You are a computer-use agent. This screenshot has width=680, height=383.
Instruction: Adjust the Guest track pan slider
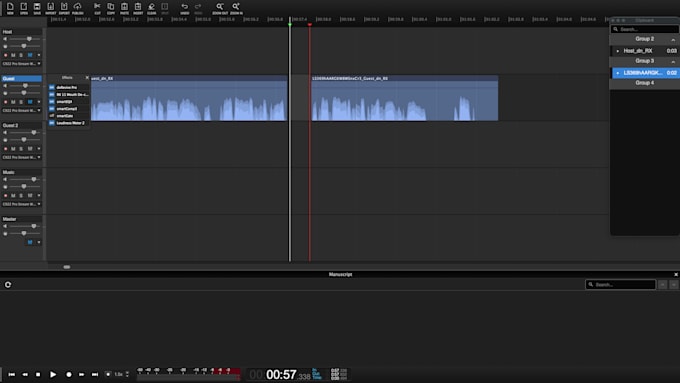click(x=25, y=93)
